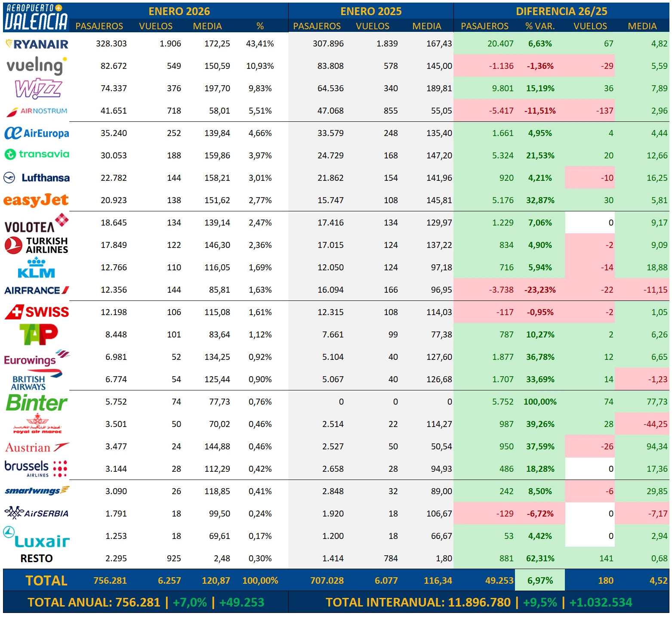Click the Transavia green logo
The height and width of the screenshot is (619, 672).
[37, 154]
